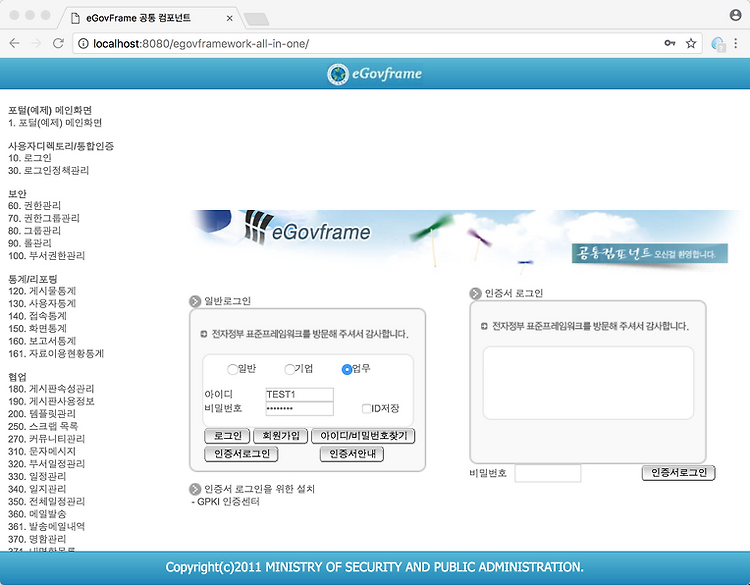Reload the page with the refresh icon
The image size is (750, 585).
tap(58, 44)
